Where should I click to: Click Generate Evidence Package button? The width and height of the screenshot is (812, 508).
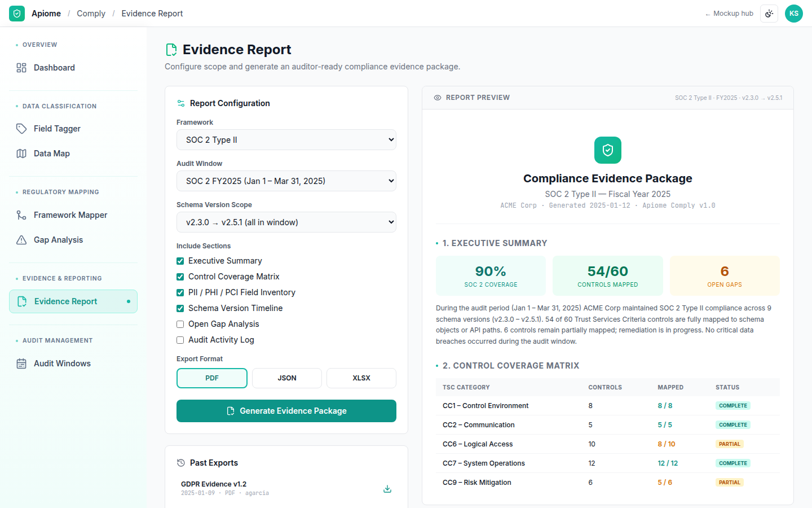tap(286, 411)
